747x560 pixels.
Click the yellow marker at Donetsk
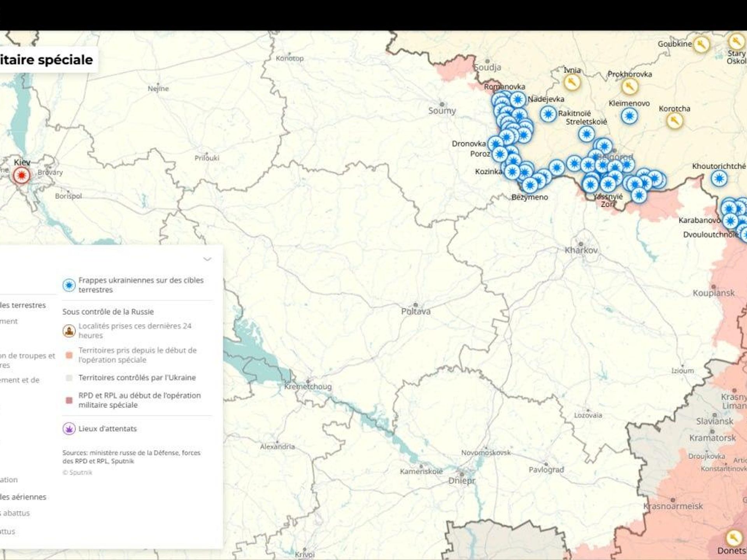click(x=733, y=538)
